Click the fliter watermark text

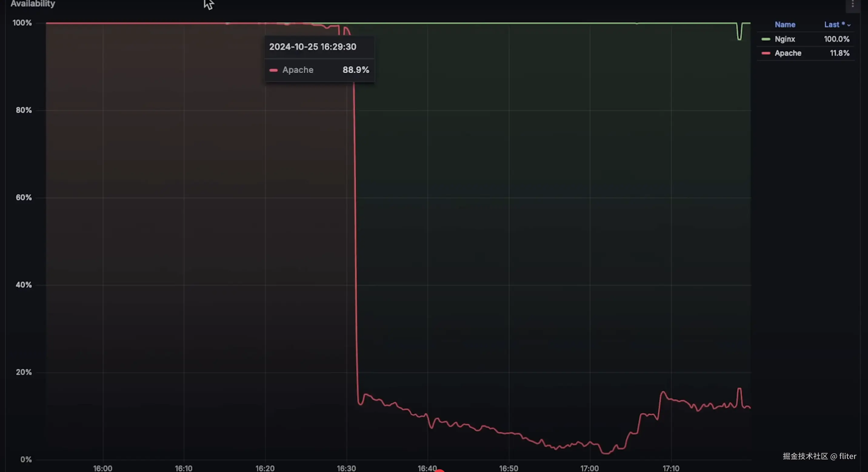click(x=847, y=456)
